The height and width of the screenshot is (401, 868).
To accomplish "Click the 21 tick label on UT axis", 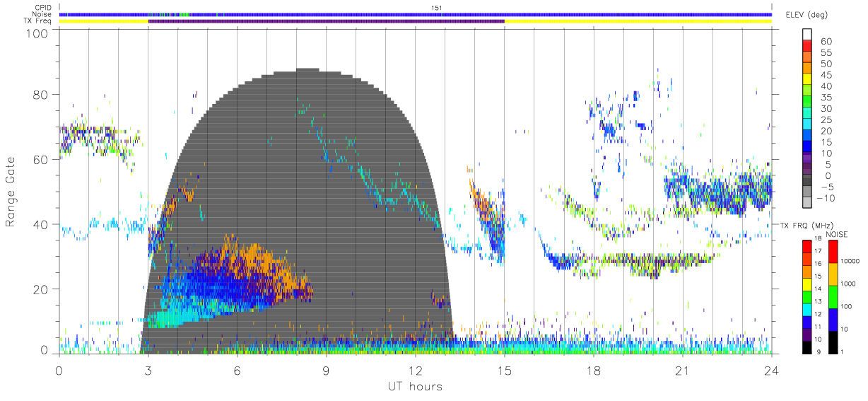I will [683, 370].
